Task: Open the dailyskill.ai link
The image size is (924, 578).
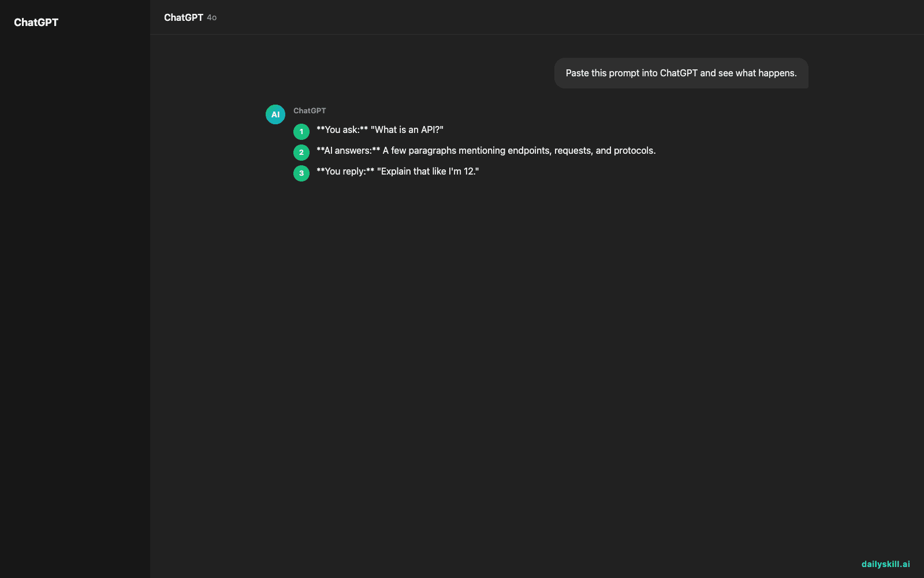Action: [x=885, y=564]
